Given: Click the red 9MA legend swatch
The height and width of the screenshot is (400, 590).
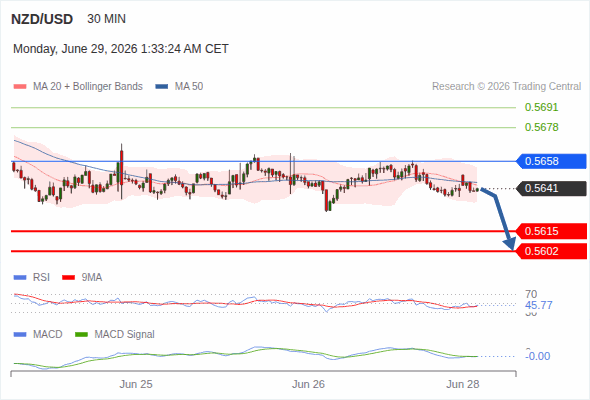Looking at the screenshot, I should [x=68, y=278].
